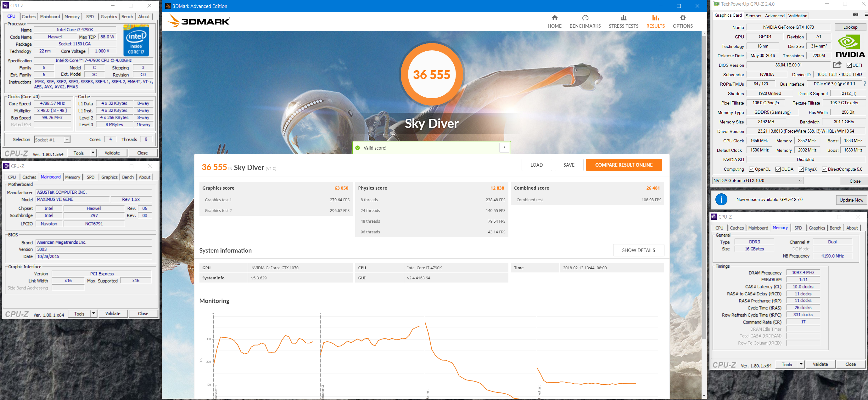Open Advanced tab in GPU-Z
This screenshot has height=400, width=868.
(774, 16)
